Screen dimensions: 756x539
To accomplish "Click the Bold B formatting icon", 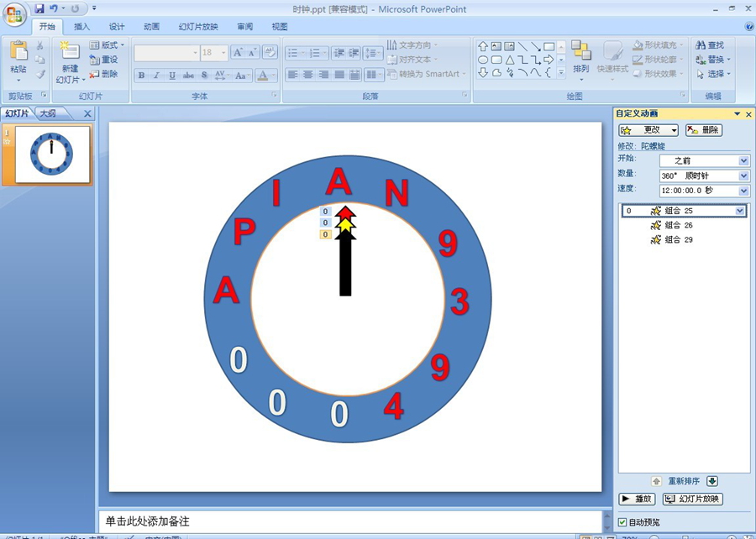I will coord(141,76).
